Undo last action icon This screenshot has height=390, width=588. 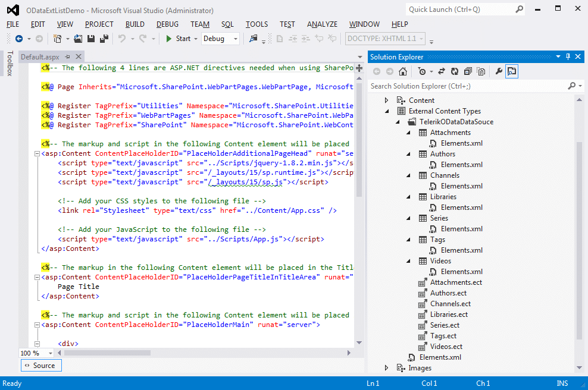(122, 39)
